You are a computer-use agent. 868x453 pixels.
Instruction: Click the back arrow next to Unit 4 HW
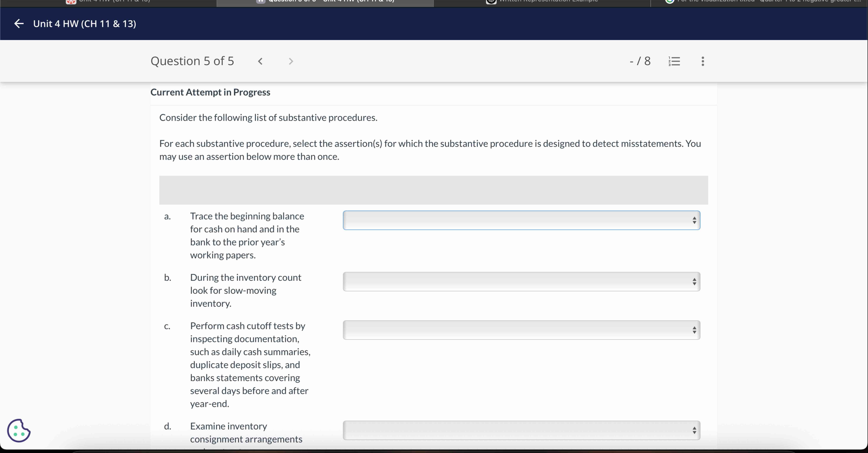19,24
